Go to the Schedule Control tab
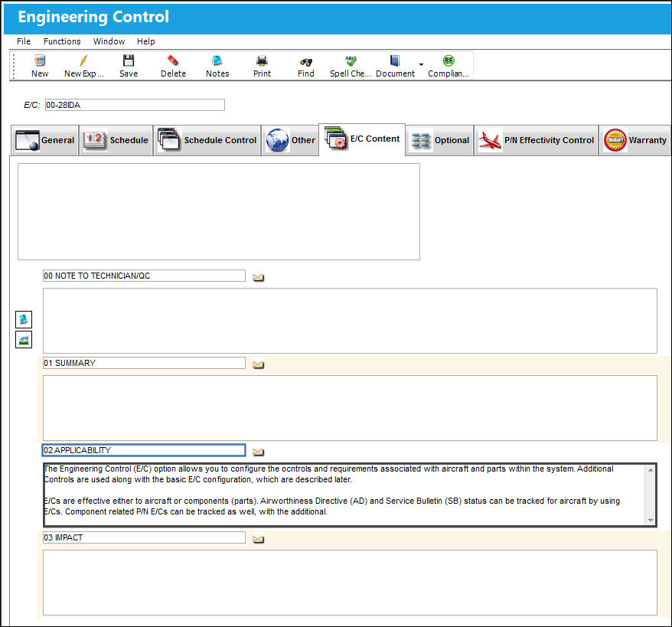This screenshot has height=627, width=672. tap(207, 140)
